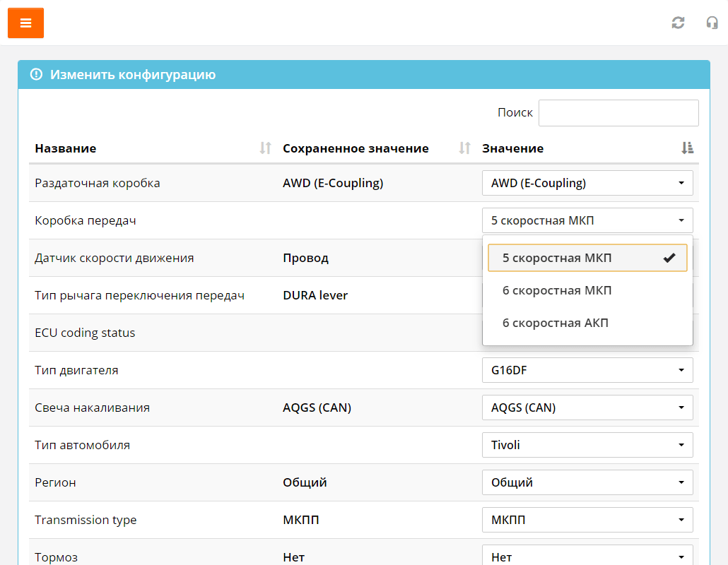The width and height of the screenshot is (728, 565).
Task: Open the Transmission type dropdown
Action: [x=587, y=520]
